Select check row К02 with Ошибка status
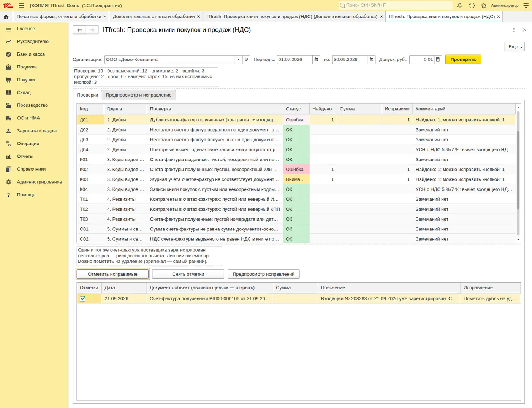Screen dimensions: 532x408 [x=296, y=170]
